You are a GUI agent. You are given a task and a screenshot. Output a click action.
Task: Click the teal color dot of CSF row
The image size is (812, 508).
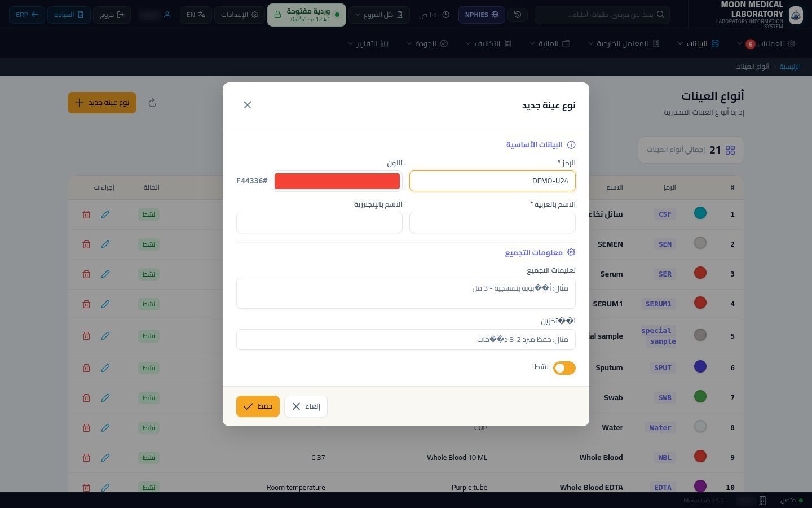click(700, 213)
